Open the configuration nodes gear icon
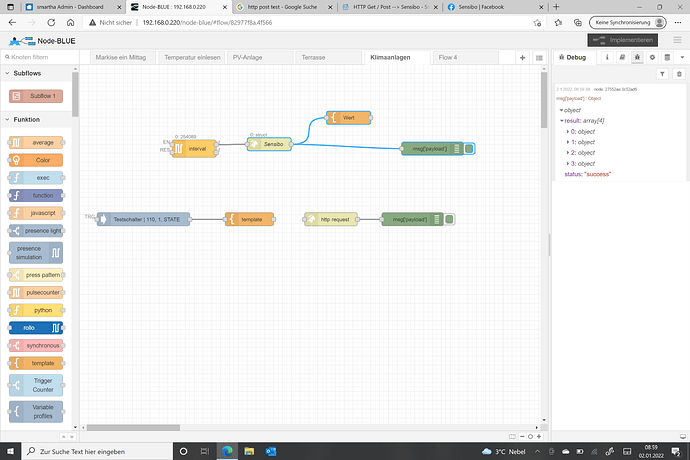 pyautogui.click(x=653, y=57)
